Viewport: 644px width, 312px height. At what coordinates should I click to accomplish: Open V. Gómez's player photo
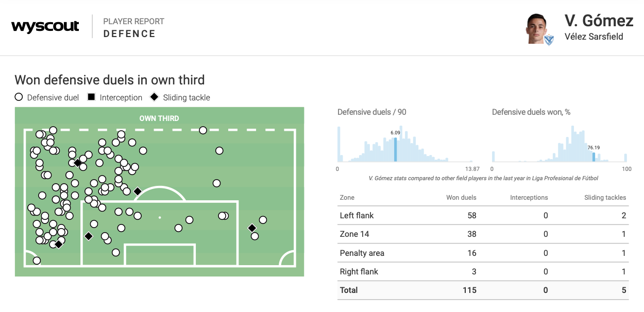pos(536,28)
